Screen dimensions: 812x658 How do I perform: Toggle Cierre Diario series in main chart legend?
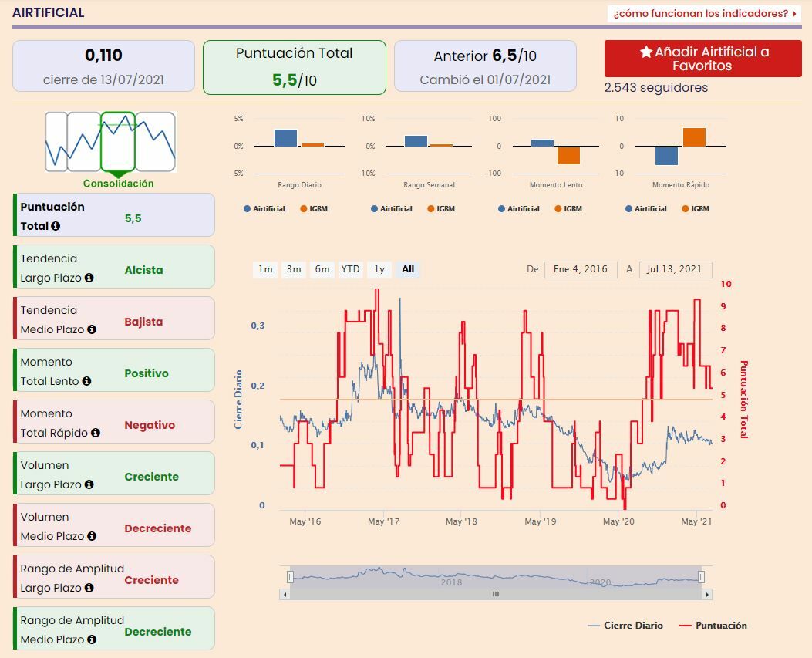click(x=625, y=626)
